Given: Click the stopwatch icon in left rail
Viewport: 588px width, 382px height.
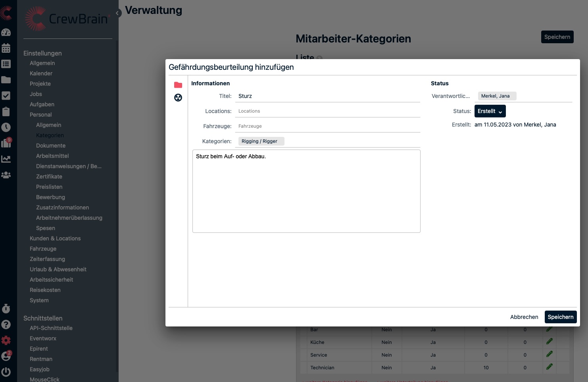Looking at the screenshot, I should coord(6,309).
